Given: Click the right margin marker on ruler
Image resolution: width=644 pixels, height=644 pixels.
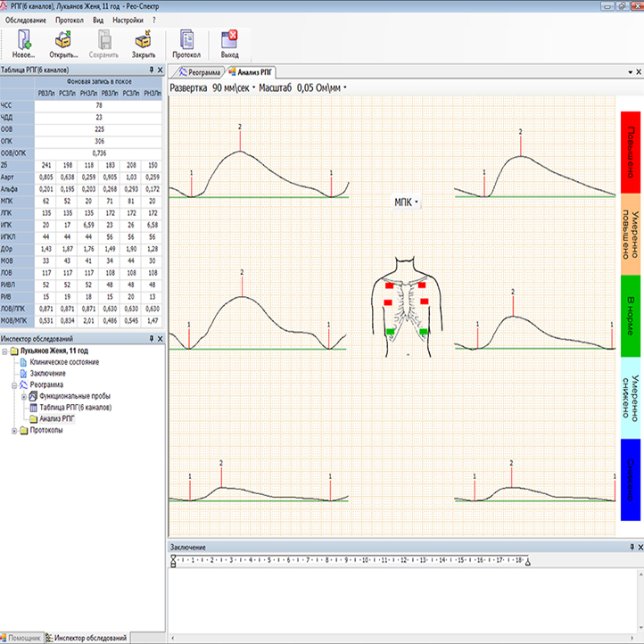Looking at the screenshot, I should pyautogui.click(x=528, y=562).
